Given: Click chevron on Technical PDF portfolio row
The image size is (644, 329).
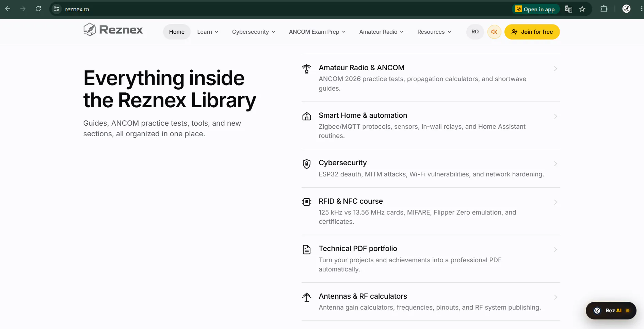Looking at the screenshot, I should 556,249.
